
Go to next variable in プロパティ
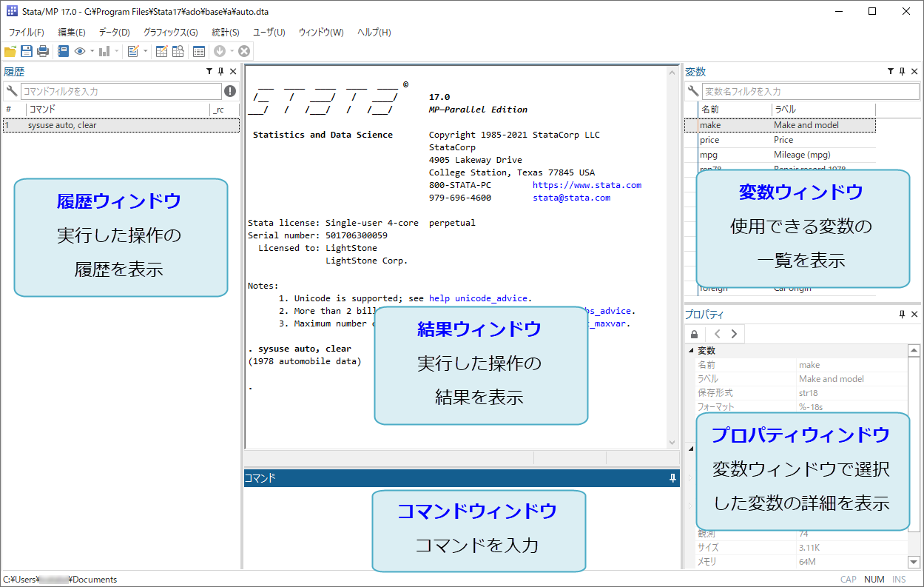click(734, 334)
